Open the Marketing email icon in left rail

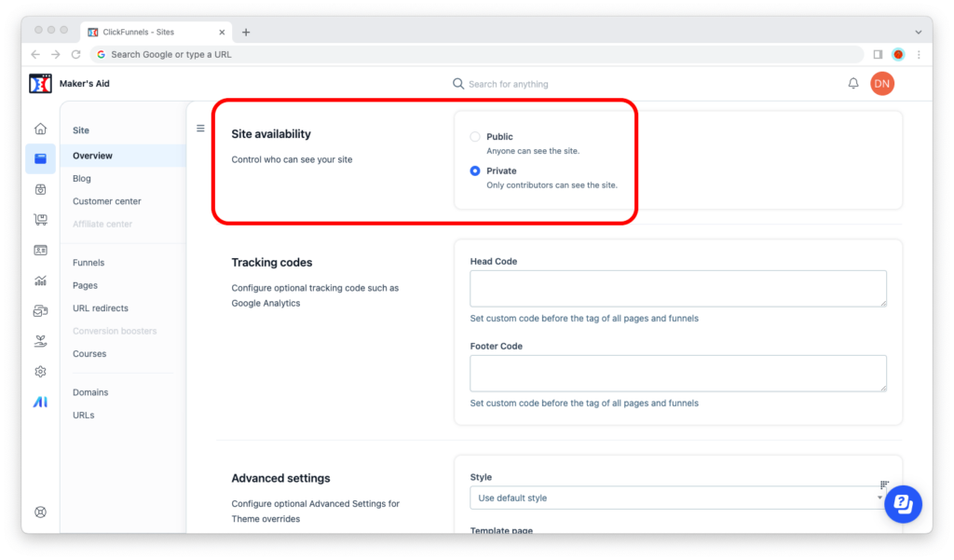[x=40, y=311]
